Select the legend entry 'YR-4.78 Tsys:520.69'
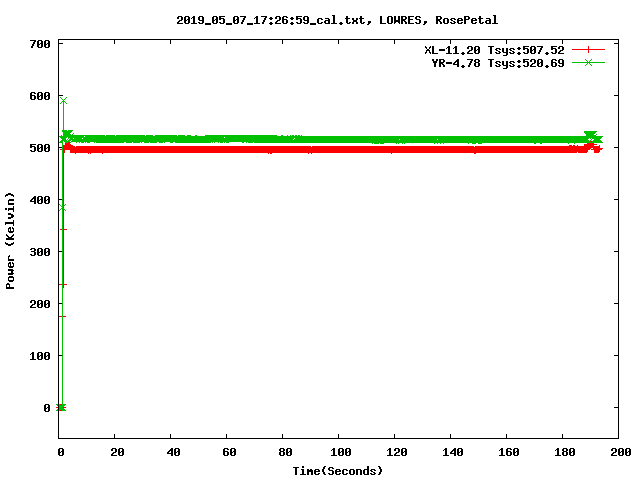Viewport: 640px width, 480px height. pyautogui.click(x=498, y=63)
